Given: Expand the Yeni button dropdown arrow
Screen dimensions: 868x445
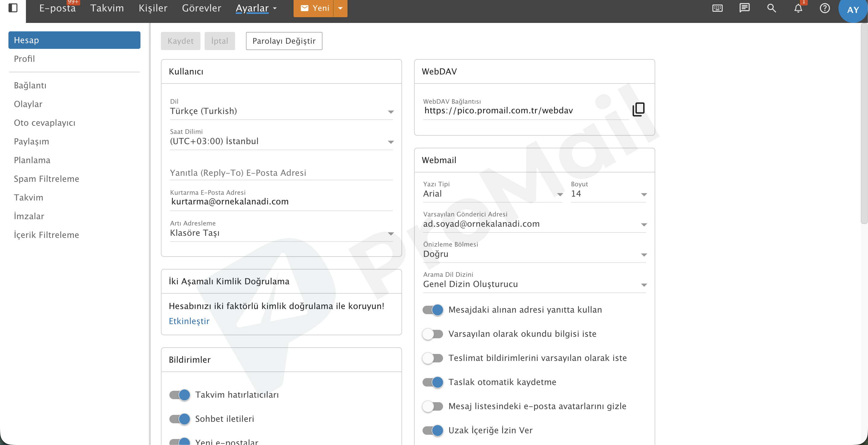Looking at the screenshot, I should pyautogui.click(x=340, y=8).
